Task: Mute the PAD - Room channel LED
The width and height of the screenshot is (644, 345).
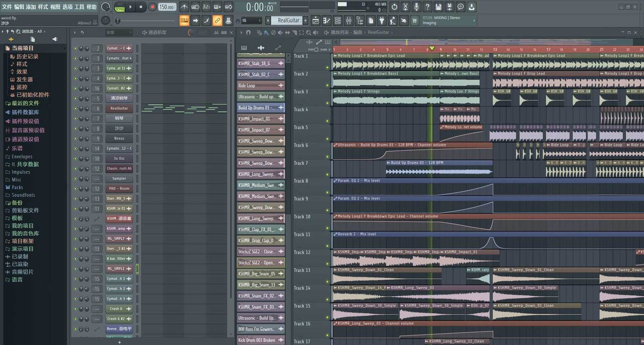Action: (76, 189)
